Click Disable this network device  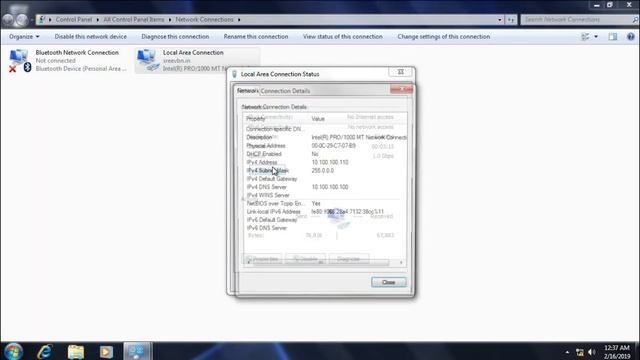91,37
